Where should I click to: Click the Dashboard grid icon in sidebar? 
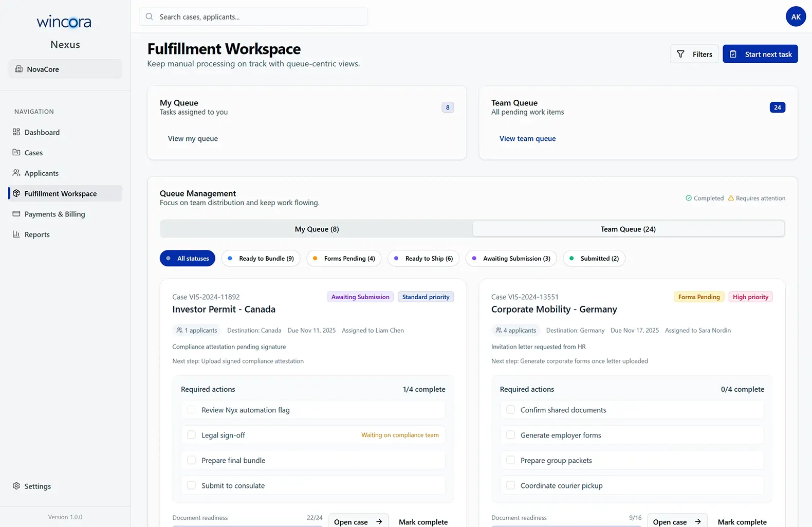pos(16,132)
